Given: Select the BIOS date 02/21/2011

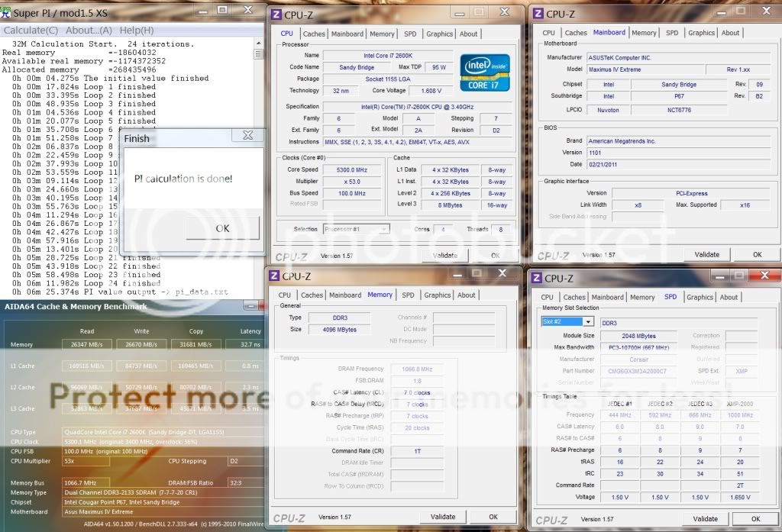Looking at the screenshot, I should [x=678, y=164].
